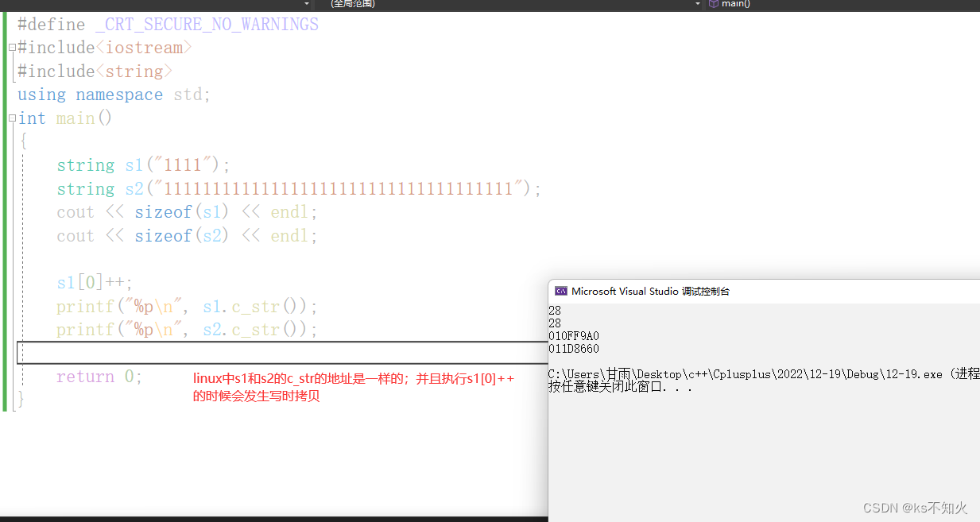
Task: Click console output address 011D8660
Action: (574, 349)
